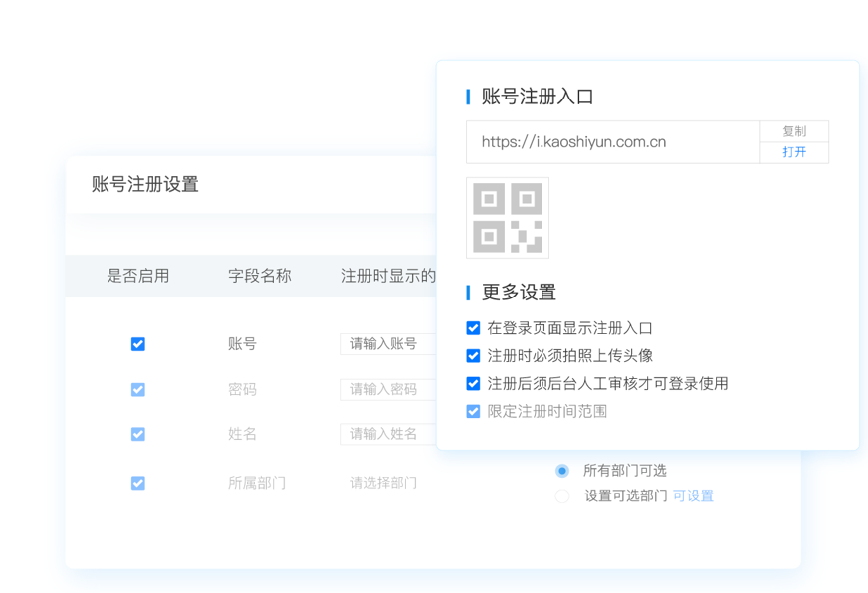Toggle the 所属部门 field enabled checkbox
This screenshot has height=593, width=868.
click(138, 483)
